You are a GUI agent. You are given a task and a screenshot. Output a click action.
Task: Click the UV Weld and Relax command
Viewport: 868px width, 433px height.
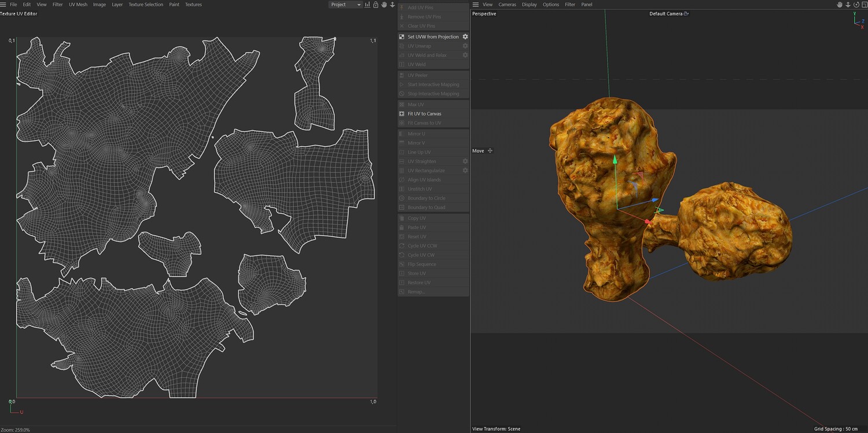[x=433, y=55]
